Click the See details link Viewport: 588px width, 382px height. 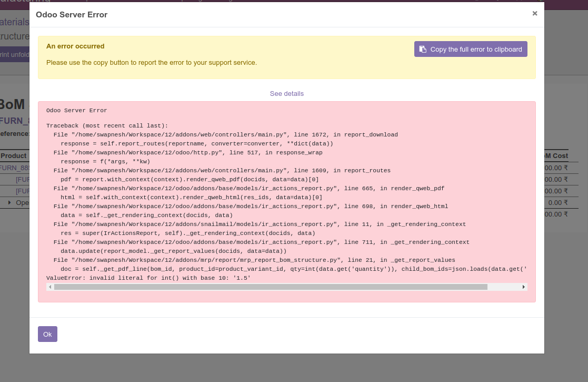(286, 93)
